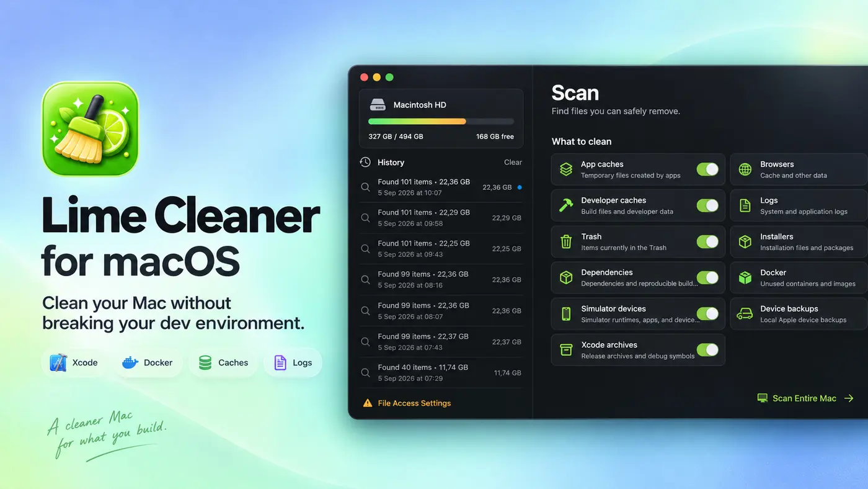Click the Logs document icon in the clean list

click(x=745, y=205)
